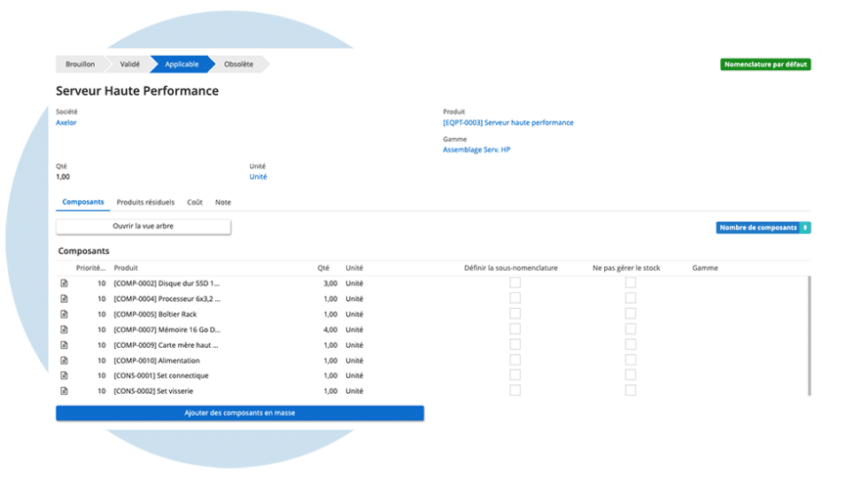Click 'Ouvrir la vue arbre' button
Viewport: 868px width, 478px height.
(143, 227)
